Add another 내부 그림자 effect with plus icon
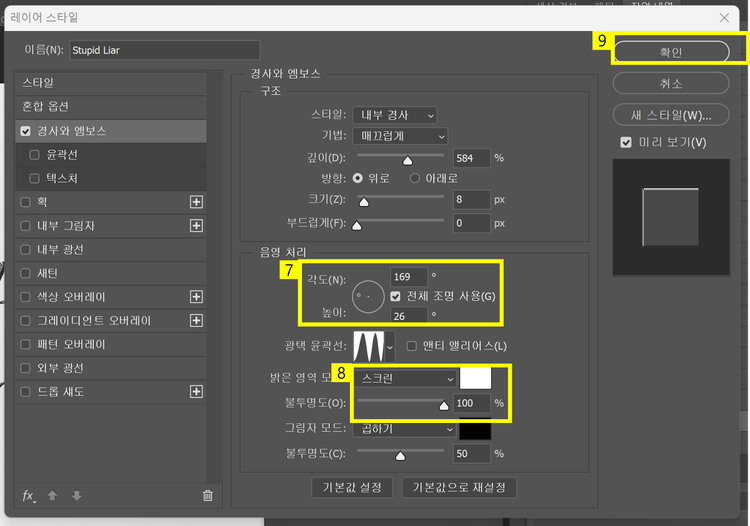The image size is (750, 526). tap(196, 226)
